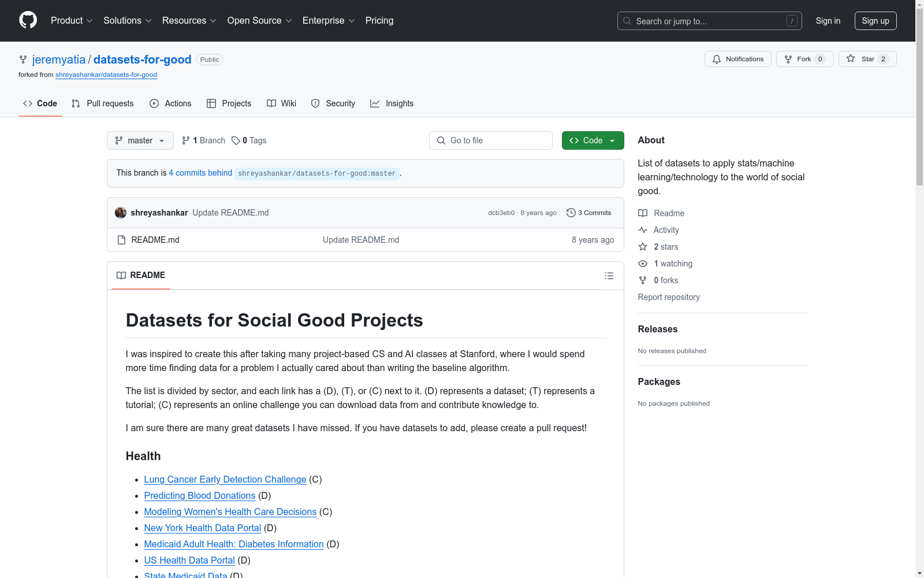Go to the Pricing page
The image size is (924, 578).
click(x=379, y=21)
